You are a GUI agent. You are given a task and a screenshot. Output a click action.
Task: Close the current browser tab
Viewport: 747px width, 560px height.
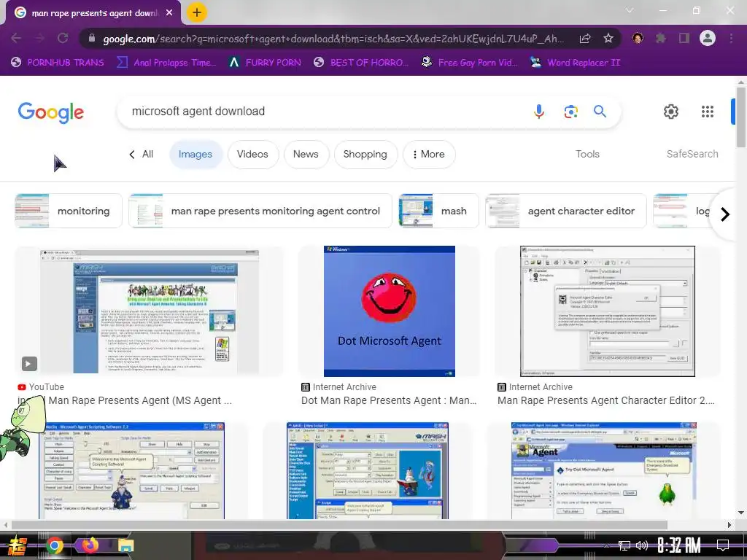click(x=169, y=13)
